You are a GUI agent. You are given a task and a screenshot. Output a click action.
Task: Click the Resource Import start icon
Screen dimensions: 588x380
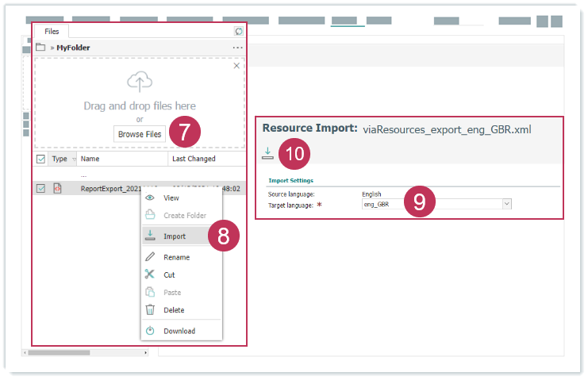[x=267, y=152]
